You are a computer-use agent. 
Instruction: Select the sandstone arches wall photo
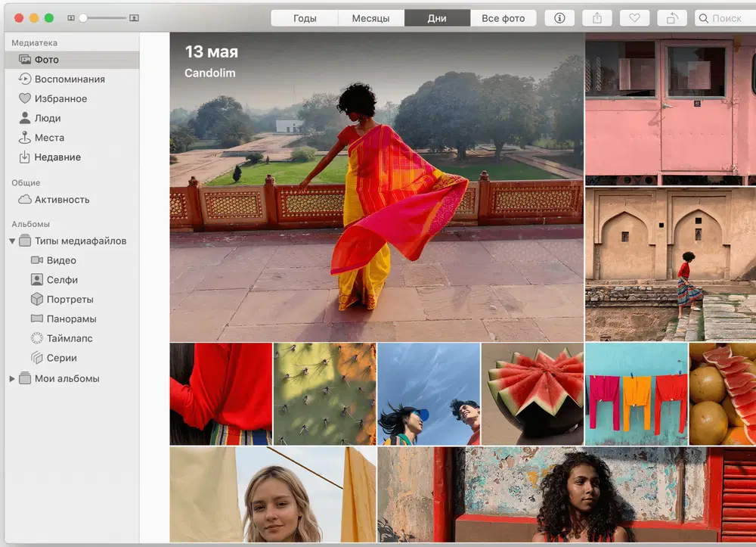coord(671,264)
